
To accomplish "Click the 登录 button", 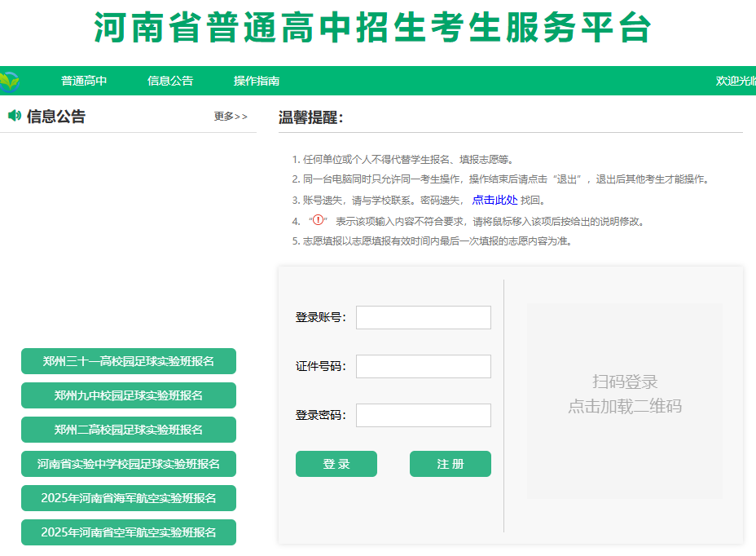I will [336, 464].
